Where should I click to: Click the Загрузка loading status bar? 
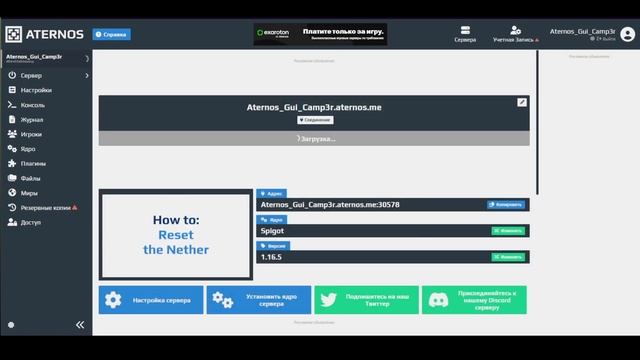tap(314, 139)
